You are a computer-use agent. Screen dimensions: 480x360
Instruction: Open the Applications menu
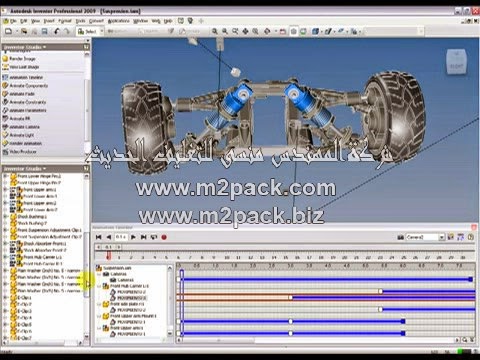coord(119,21)
